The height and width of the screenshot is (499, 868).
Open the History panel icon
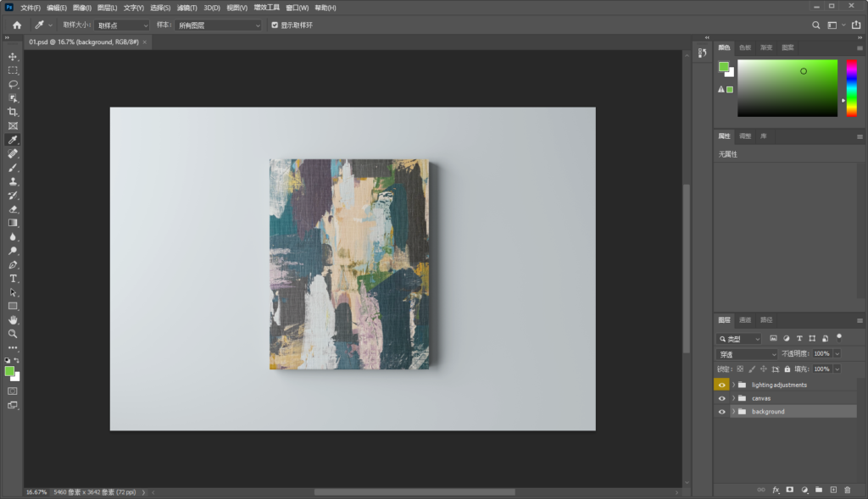coord(702,53)
